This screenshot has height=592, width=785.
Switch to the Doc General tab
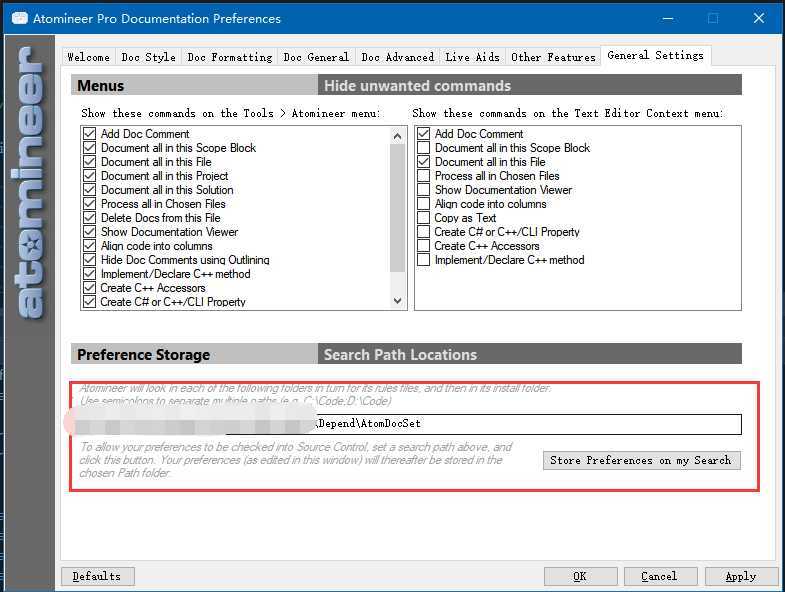point(316,57)
